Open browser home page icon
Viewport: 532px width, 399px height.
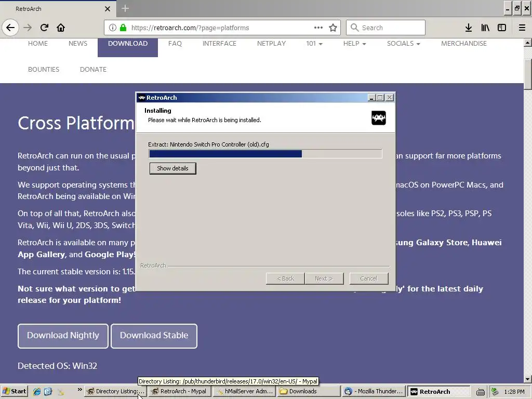(x=61, y=28)
